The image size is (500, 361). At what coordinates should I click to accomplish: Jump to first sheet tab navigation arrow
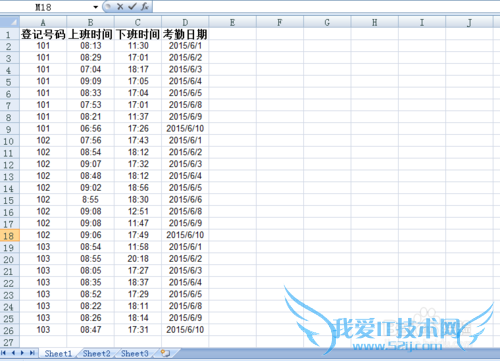4,353
